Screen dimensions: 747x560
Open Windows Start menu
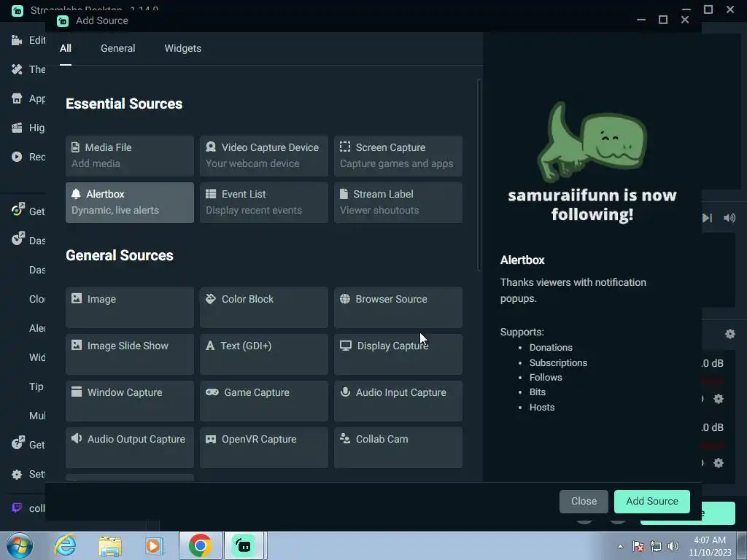click(20, 545)
